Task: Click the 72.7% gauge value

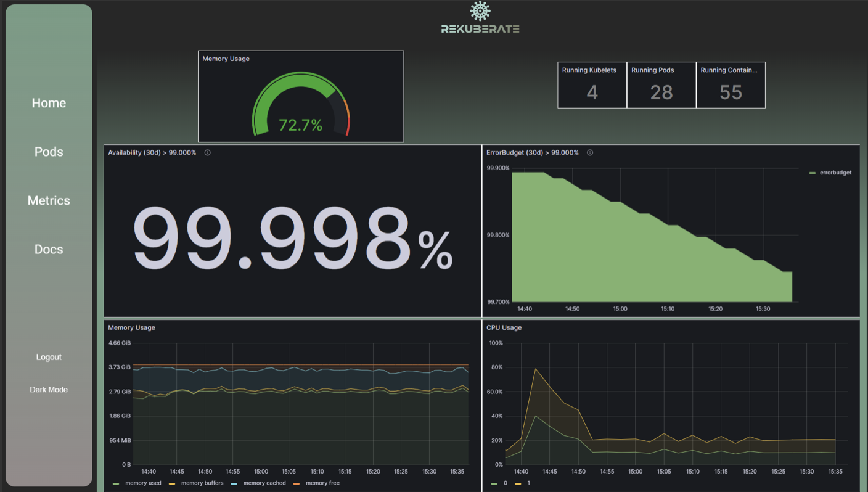Action: click(x=300, y=125)
